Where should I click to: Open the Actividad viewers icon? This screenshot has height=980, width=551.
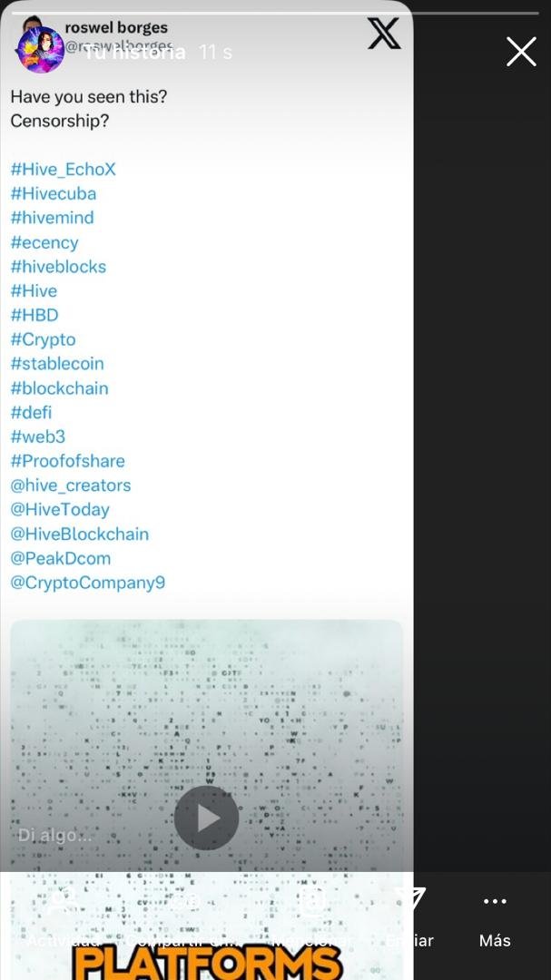point(64,901)
